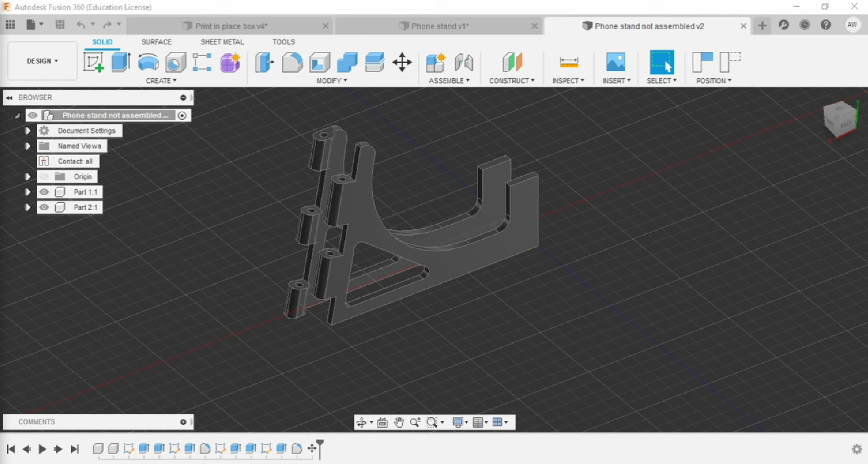868x464 pixels.
Task: Click the New Component icon
Action: coord(436,62)
